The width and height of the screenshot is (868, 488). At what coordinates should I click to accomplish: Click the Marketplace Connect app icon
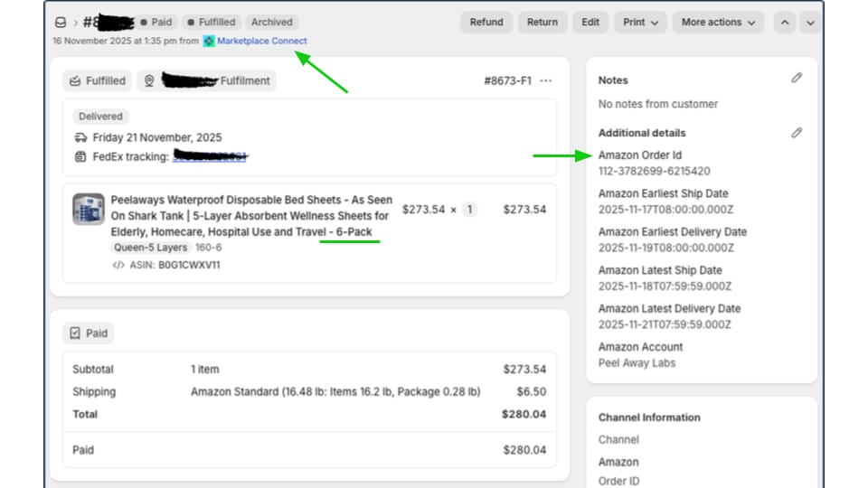coord(209,41)
